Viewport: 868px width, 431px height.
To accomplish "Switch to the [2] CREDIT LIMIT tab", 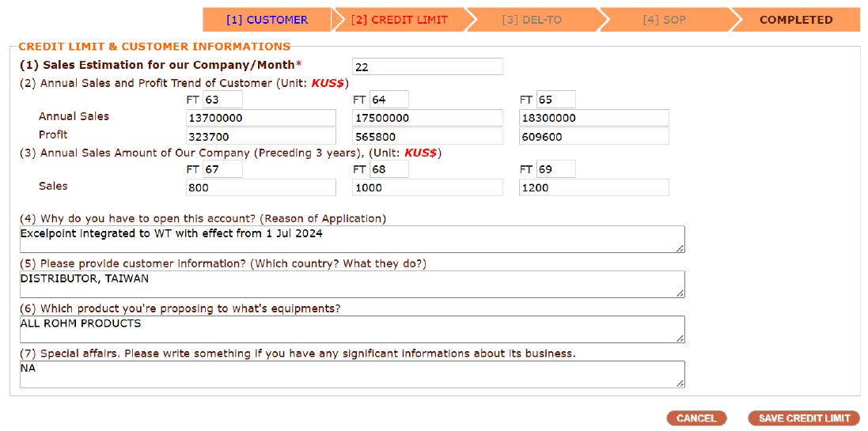I will click(x=399, y=20).
